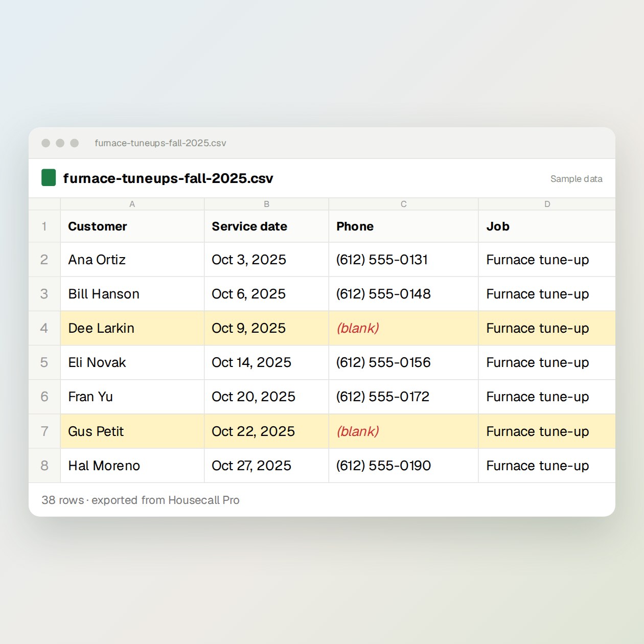
Task: Select phone (612) 555-0156 cell
Action: pos(403,362)
